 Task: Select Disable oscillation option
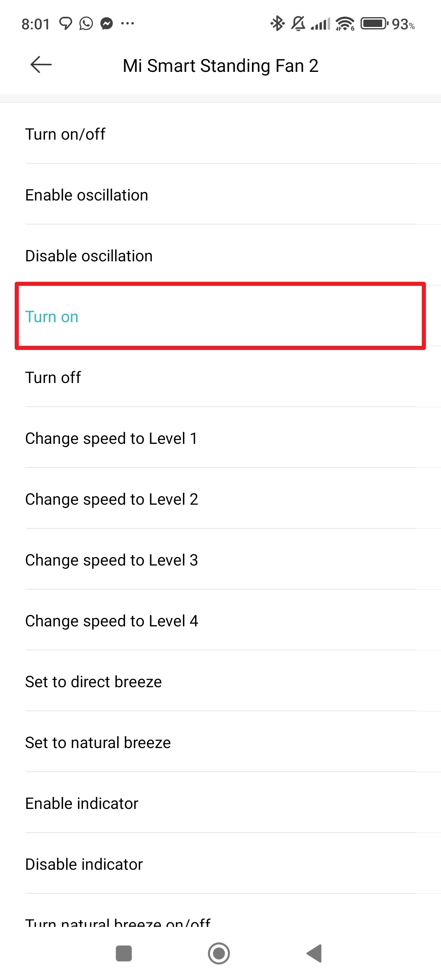[x=220, y=256]
